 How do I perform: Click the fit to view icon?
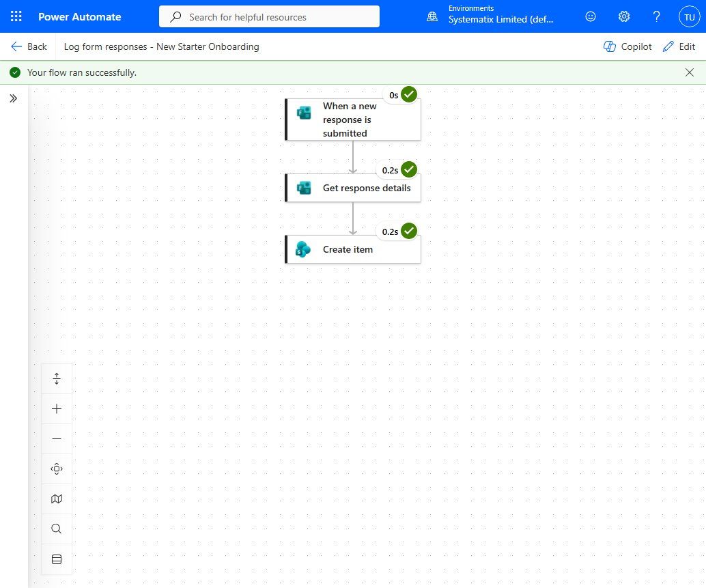click(x=57, y=468)
